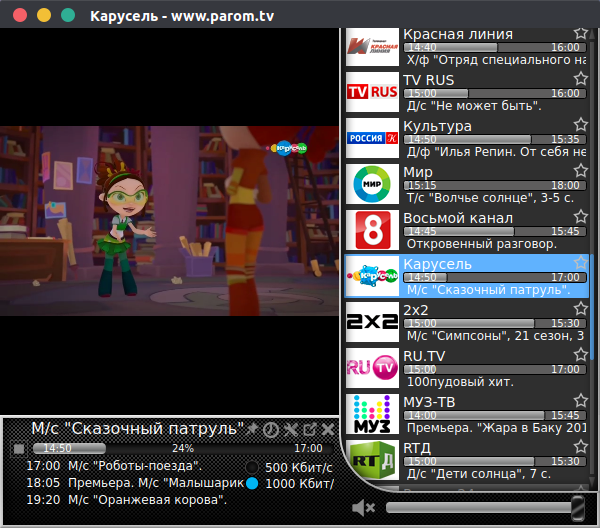The image size is (600, 528).
Task: Click upcoming show 18:05 Премьера "Малышарики"
Action: pos(135,483)
